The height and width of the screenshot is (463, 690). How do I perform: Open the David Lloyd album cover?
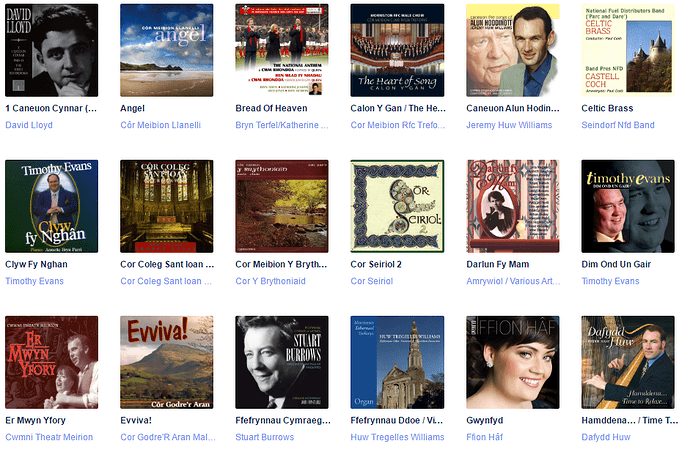51,50
